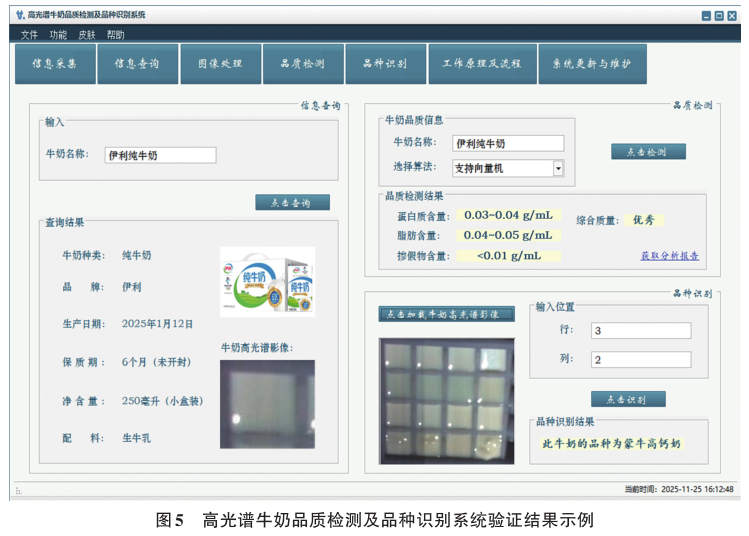This screenshot has width=749, height=536.
Task: Switch to the 图像处理 tab
Action: coord(221,64)
